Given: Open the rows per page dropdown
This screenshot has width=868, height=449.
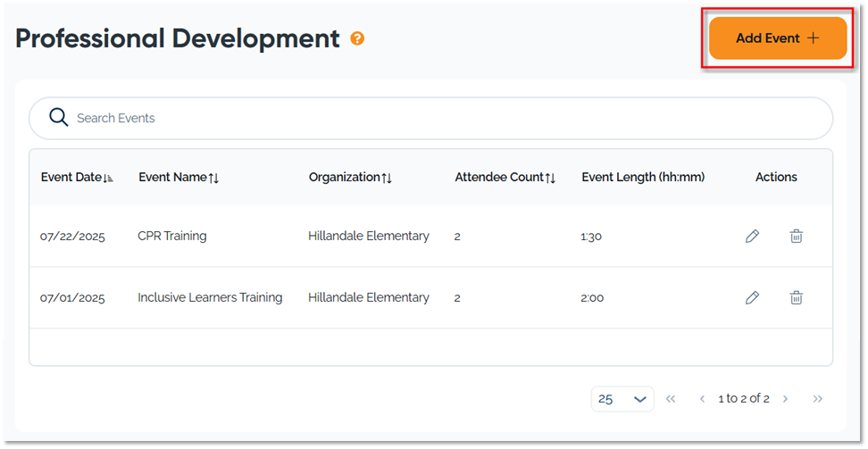Looking at the screenshot, I should [622, 399].
